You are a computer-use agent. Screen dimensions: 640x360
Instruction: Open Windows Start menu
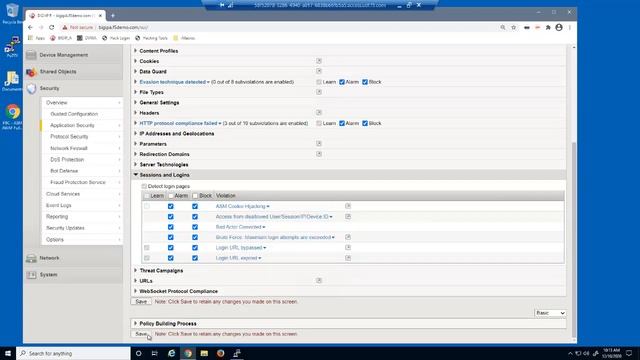[x=8, y=353]
